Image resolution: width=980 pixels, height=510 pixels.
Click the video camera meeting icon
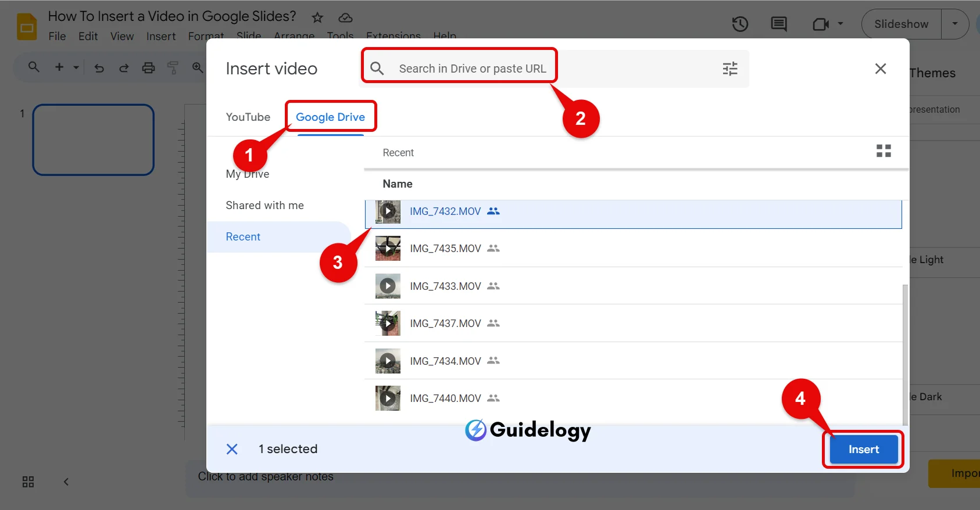point(821,24)
